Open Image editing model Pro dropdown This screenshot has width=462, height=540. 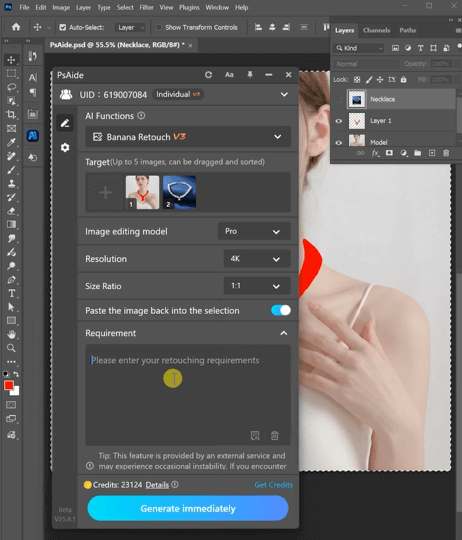(254, 231)
